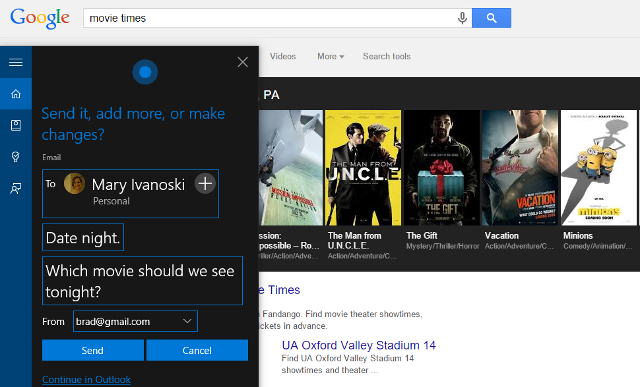Click The Gift title text
Image resolution: width=640 pixels, height=387 pixels.
pyautogui.click(x=422, y=236)
